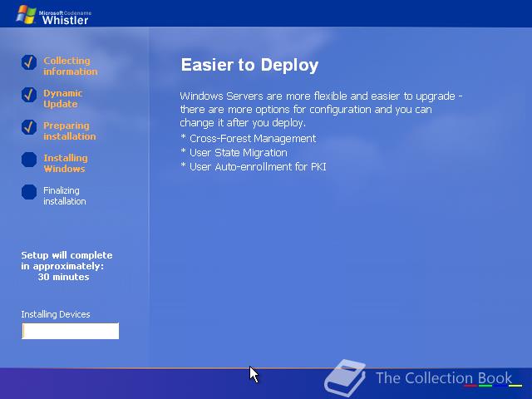Viewport: 532px width, 399px height.
Task: Click the 'User State Migration' bullet
Action: 234,153
